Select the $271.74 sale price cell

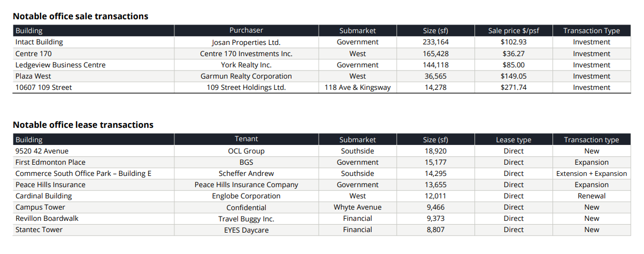click(513, 88)
